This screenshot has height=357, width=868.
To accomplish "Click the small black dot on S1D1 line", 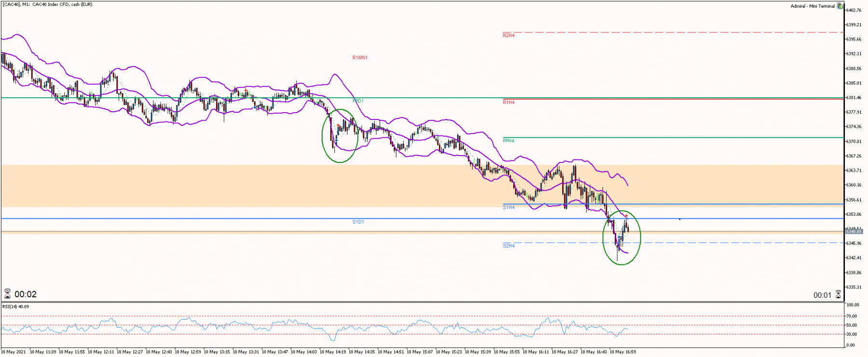I will [x=679, y=219].
